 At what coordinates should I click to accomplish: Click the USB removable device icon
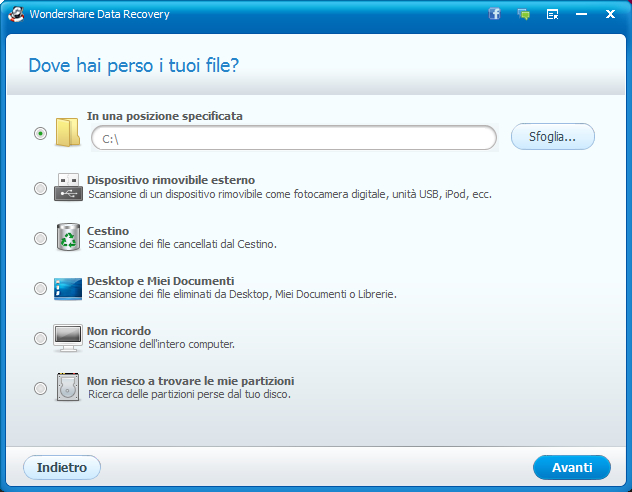click(x=69, y=187)
